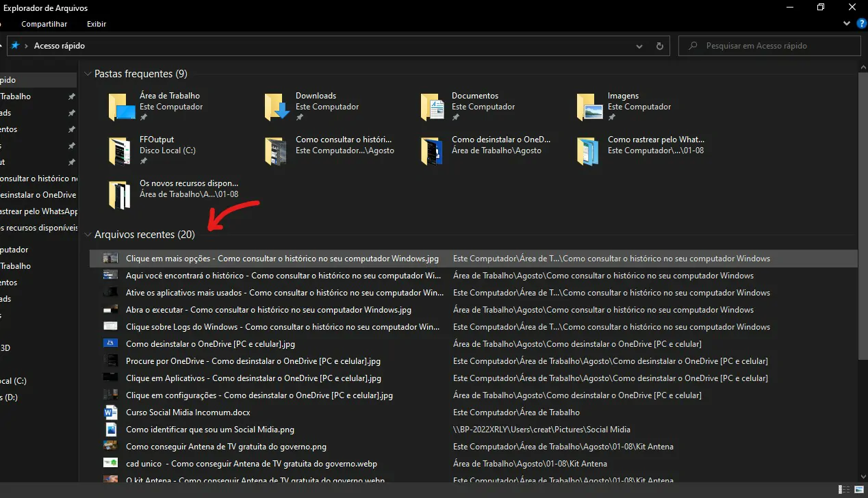Viewport: 868px width, 498px height.
Task: Click the pin icon under Imagens folder
Action: point(611,118)
